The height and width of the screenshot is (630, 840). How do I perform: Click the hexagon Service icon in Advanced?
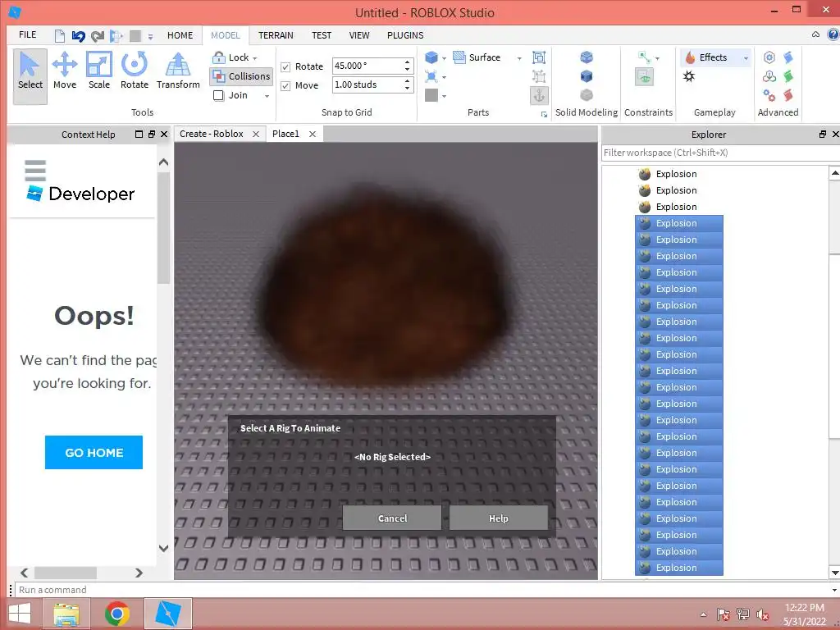coord(769,57)
